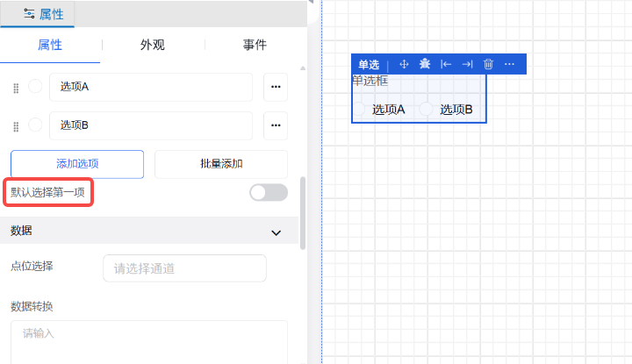Click the align-right arrow icon in 单选 toolbar
The width and height of the screenshot is (632, 364).
coord(467,64)
